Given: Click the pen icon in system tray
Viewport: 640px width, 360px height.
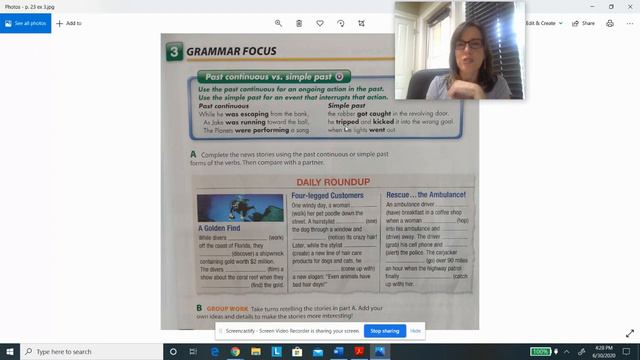Looking at the screenshot, I should coord(582,351).
